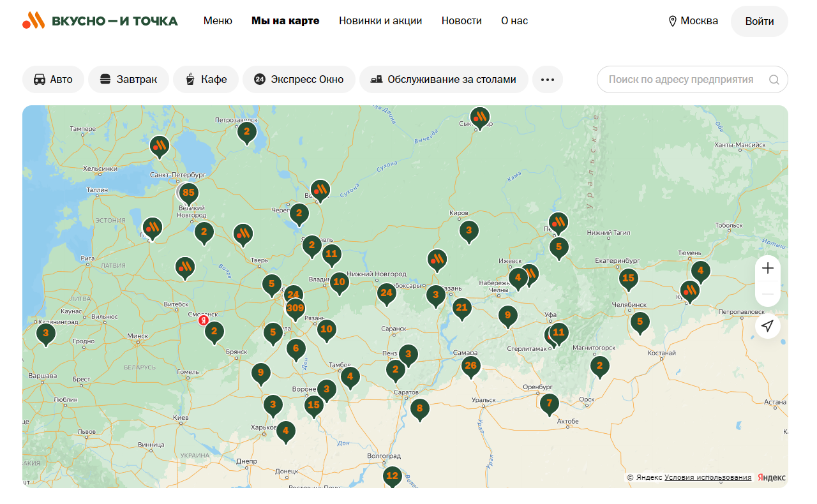Open cluster marker 15 near Voronezh
Viewport: 817px width, 504px height.
click(x=313, y=406)
